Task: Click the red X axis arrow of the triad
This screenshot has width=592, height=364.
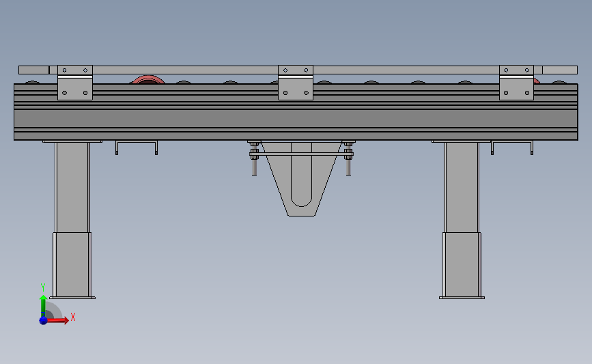Action: click(57, 320)
